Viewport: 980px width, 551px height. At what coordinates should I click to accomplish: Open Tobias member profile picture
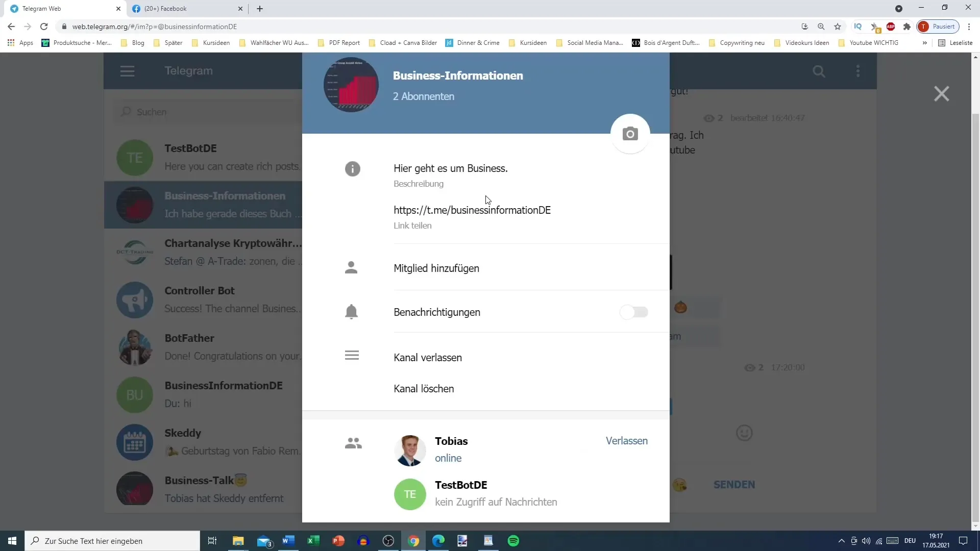(410, 450)
